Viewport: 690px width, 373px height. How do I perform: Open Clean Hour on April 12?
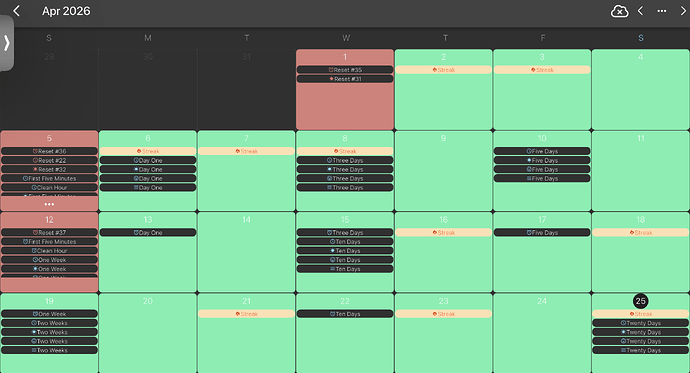click(49, 251)
